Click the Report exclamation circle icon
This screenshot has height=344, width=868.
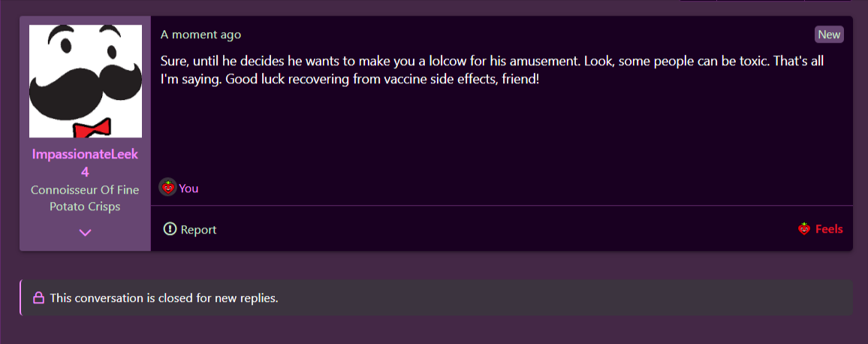pos(170,229)
